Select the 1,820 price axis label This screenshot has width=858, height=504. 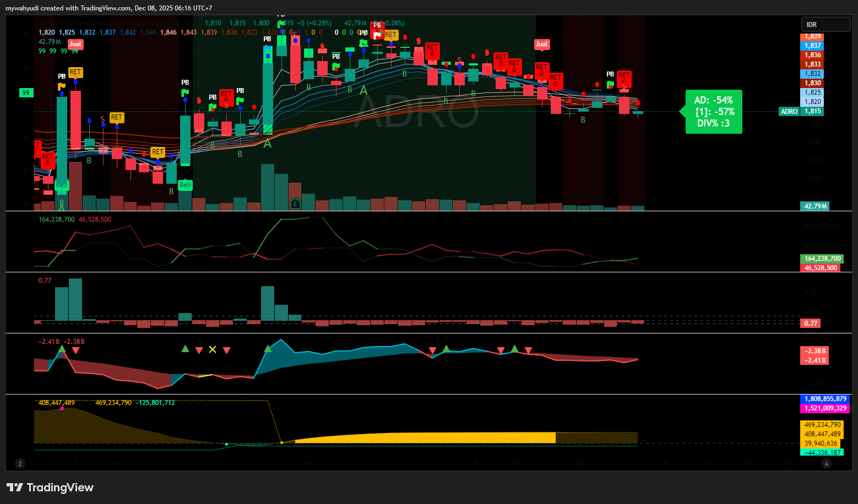click(x=813, y=102)
